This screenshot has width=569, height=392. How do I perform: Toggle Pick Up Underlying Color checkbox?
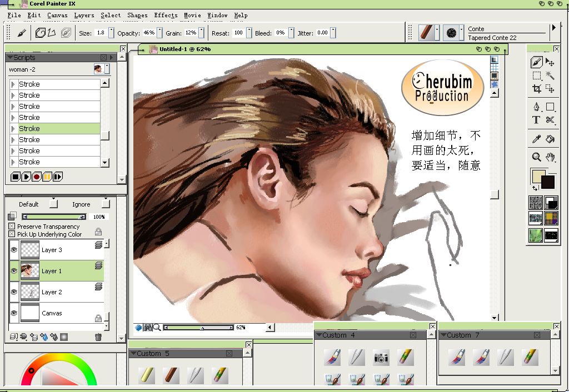pyautogui.click(x=12, y=234)
